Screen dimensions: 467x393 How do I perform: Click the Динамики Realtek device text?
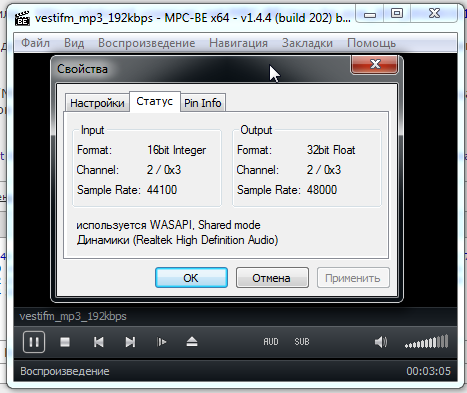point(177,240)
